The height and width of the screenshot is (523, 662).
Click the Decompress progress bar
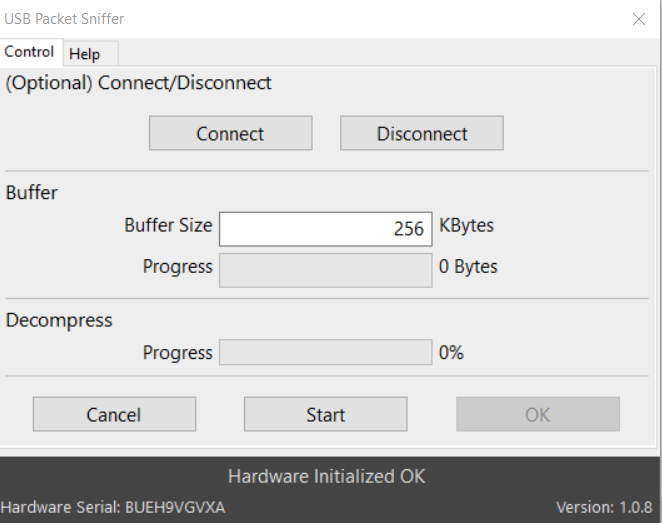326,352
